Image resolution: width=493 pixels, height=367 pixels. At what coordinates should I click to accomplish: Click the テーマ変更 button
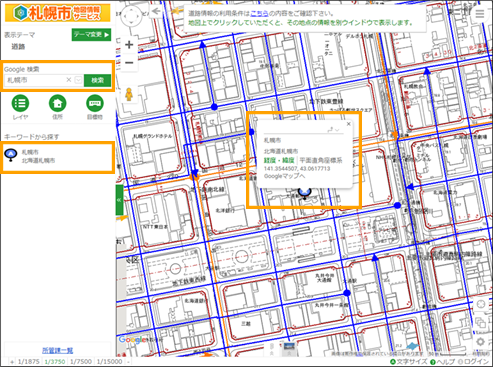tap(91, 35)
